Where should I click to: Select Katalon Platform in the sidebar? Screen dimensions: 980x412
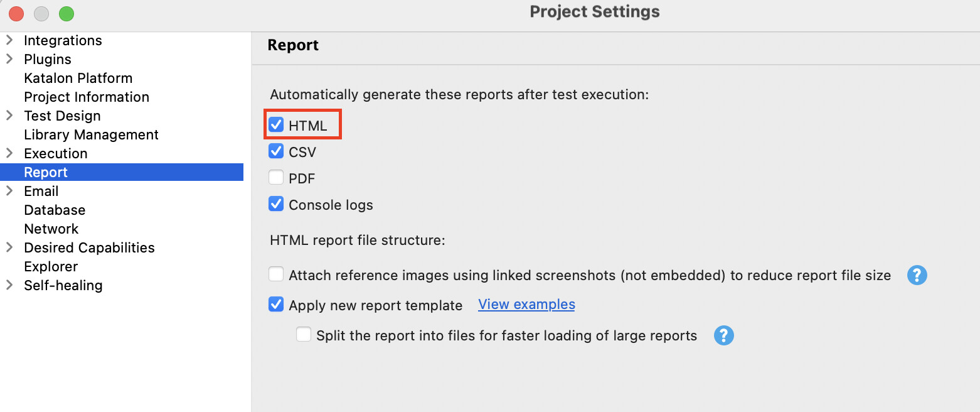pos(78,78)
